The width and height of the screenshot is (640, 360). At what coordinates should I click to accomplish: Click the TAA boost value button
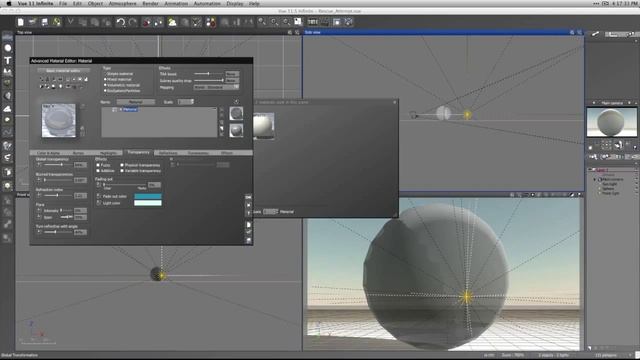point(232,74)
